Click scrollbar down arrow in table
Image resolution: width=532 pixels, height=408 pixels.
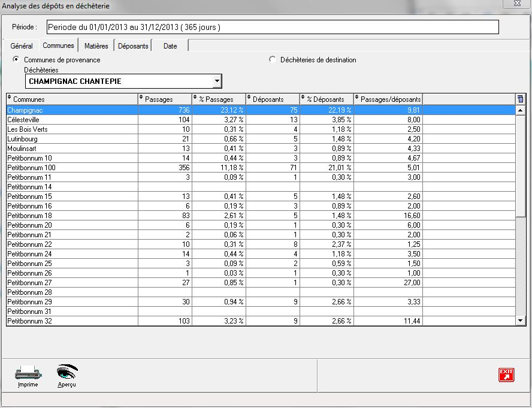coord(520,321)
